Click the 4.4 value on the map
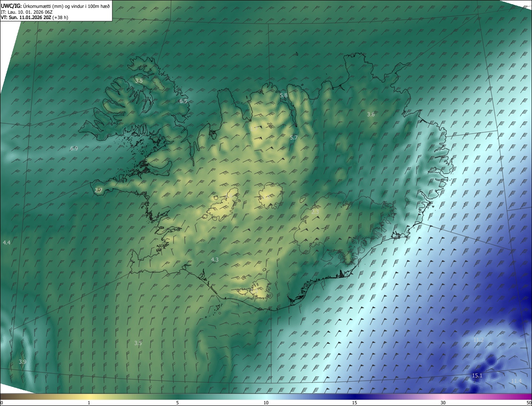The height and width of the screenshot is (406, 532). pyautogui.click(x=6, y=242)
